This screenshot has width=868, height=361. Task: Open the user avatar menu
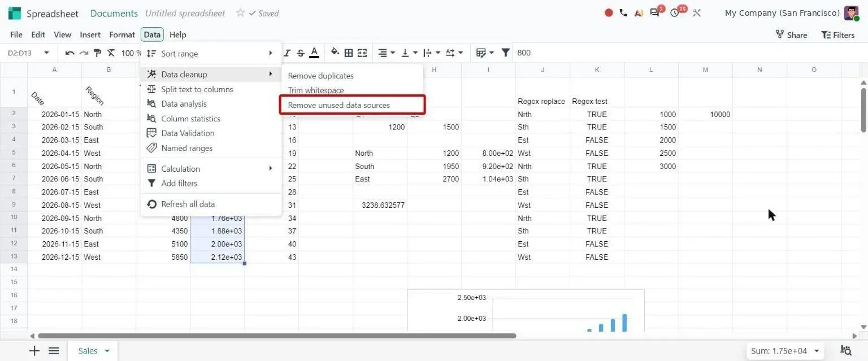coord(851,13)
